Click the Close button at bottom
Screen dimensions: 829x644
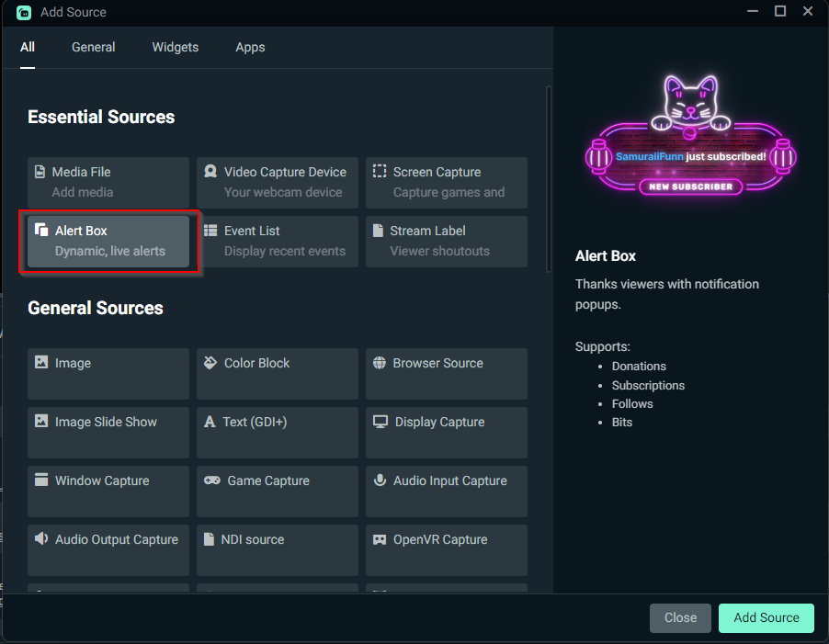(680, 617)
